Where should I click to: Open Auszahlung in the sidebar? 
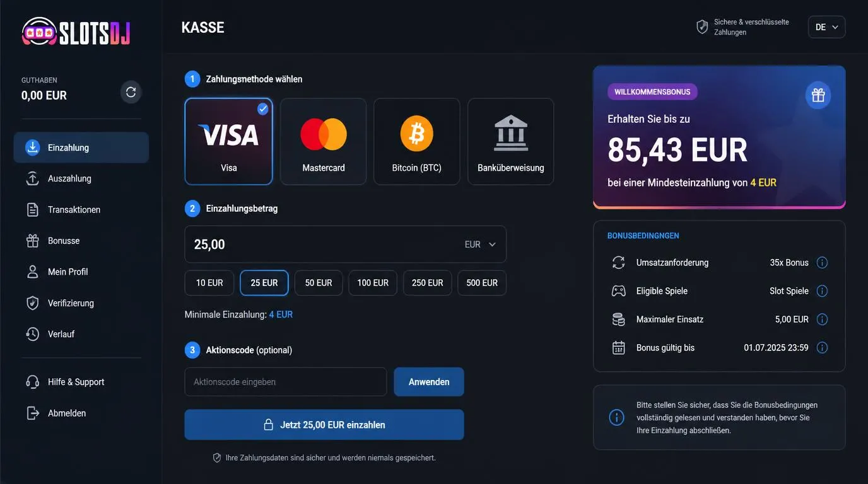[81, 178]
